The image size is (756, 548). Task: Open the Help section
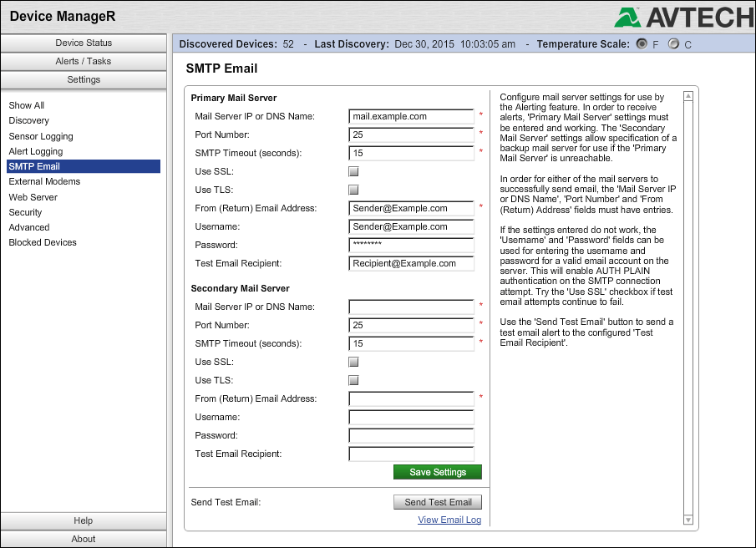tap(83, 520)
